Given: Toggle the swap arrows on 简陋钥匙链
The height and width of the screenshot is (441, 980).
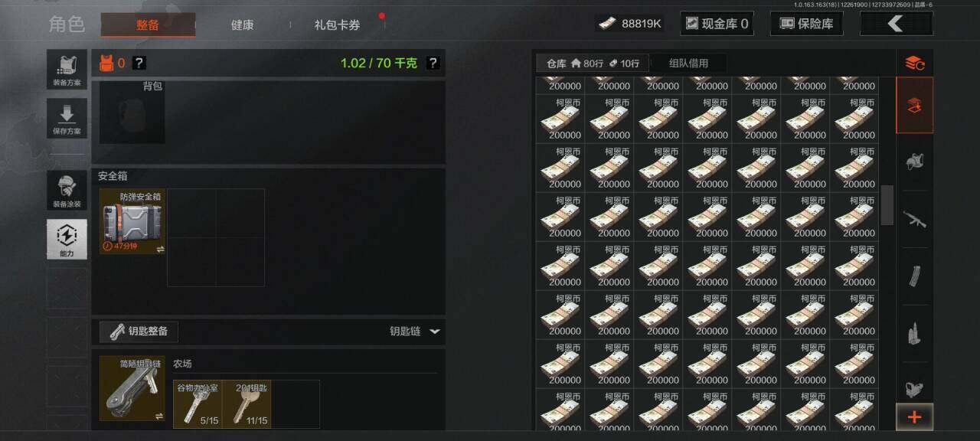Looking at the screenshot, I should tap(160, 416).
